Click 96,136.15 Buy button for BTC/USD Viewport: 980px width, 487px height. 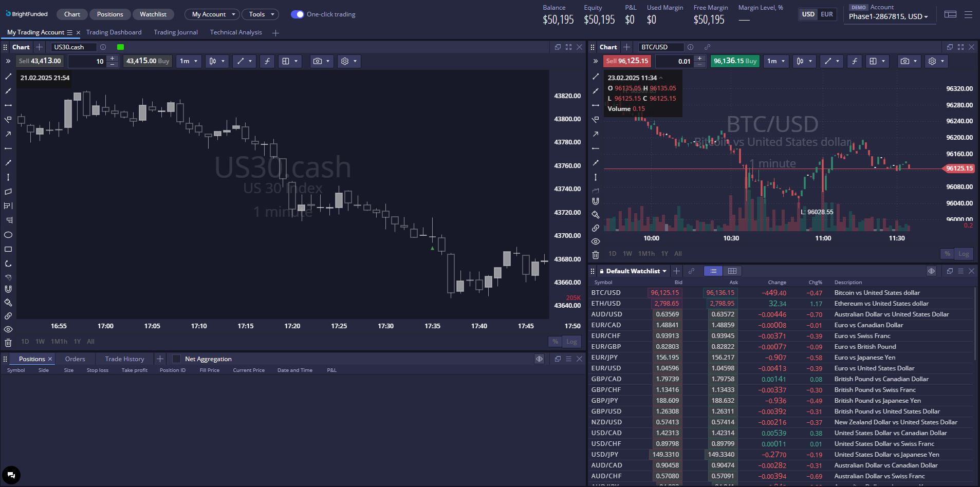[735, 61]
